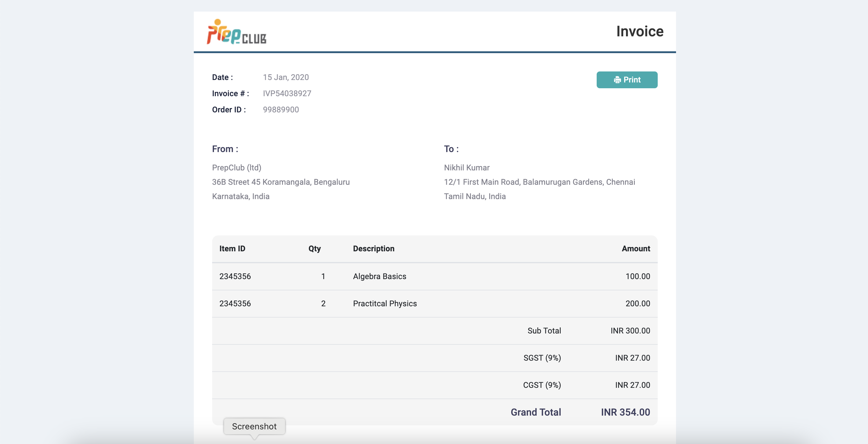Viewport: 868px width, 444px height.
Task: Click the Screenshot tooltip
Action: (x=255, y=427)
